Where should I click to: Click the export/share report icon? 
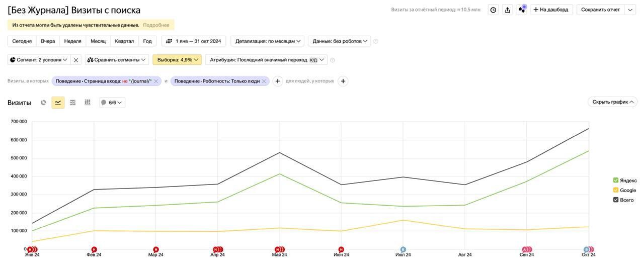508,10
